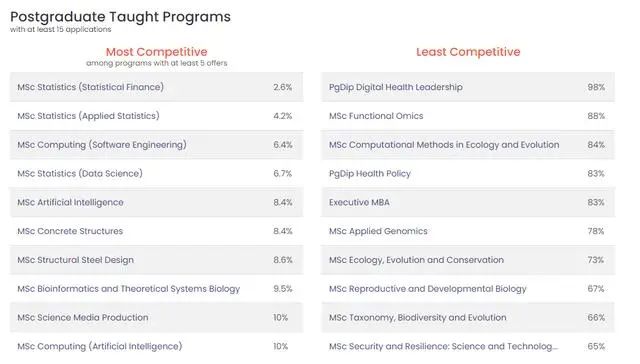Open MSc Computational Methods in Ecology and Evolution
Viewport: 640px width, 364px height.
468,145
